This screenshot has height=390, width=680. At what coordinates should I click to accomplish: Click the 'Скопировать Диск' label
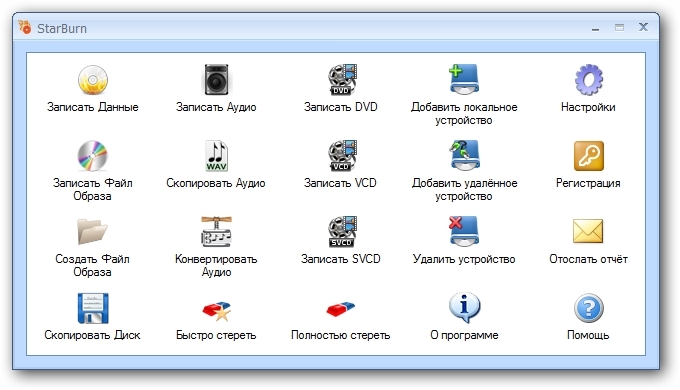point(92,335)
